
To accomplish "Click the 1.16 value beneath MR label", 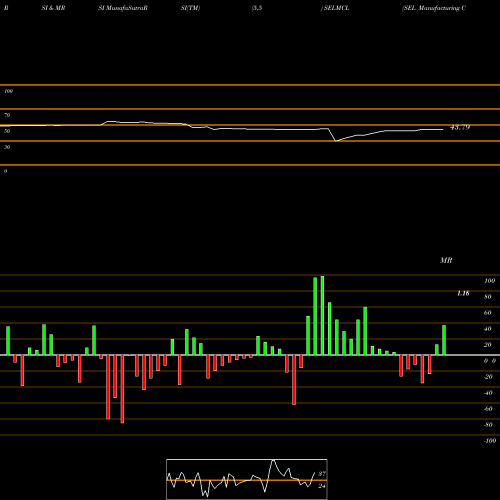I will click(x=463, y=293).
